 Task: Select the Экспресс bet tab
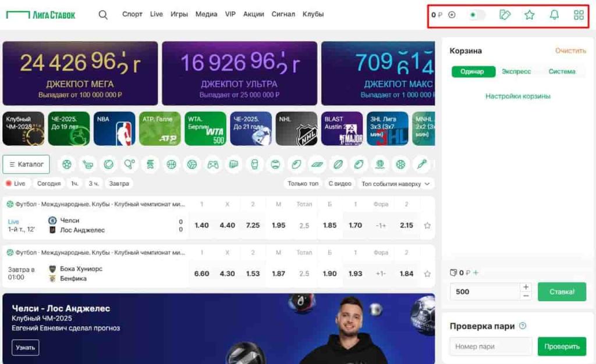click(x=516, y=72)
